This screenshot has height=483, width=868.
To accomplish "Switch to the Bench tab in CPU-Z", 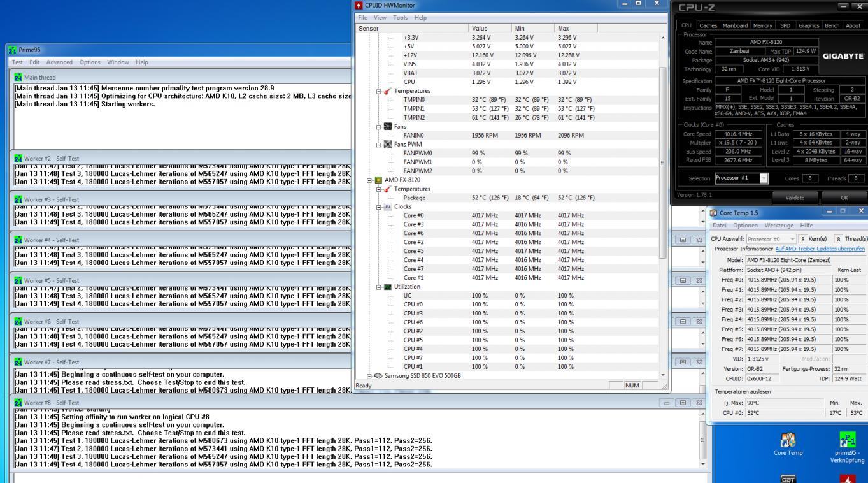I will (x=832, y=25).
